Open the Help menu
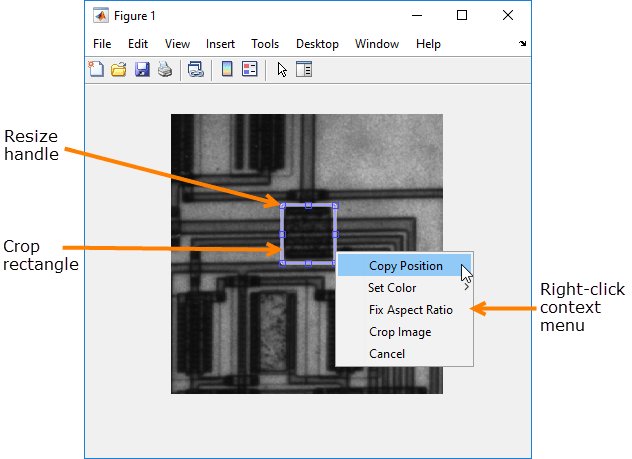 click(428, 44)
